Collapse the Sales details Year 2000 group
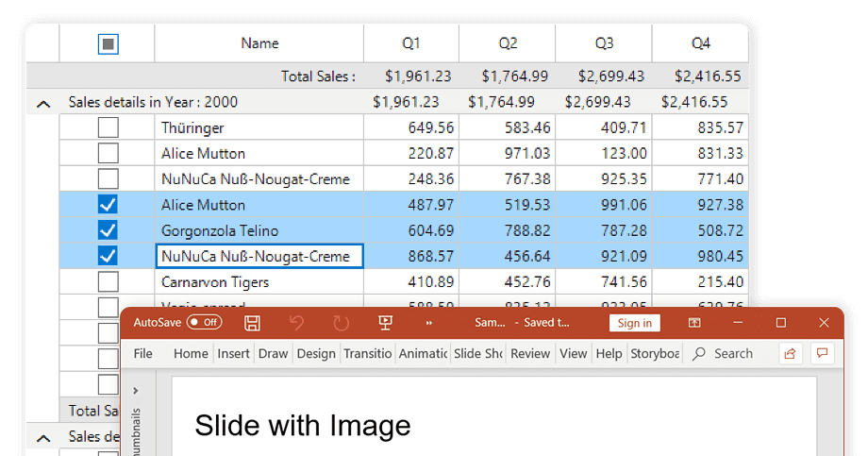 pyautogui.click(x=42, y=103)
